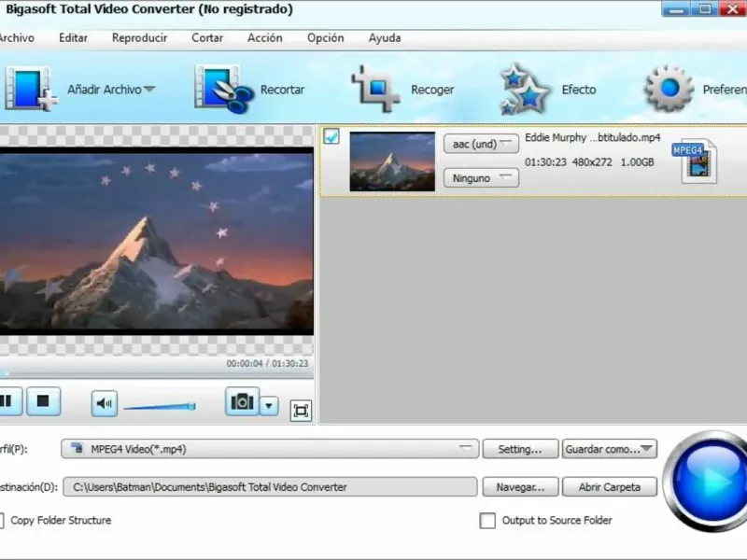Click the time counter 00:00:04 / 01:30:23
The height and width of the screenshot is (560, 747).
coord(267,363)
